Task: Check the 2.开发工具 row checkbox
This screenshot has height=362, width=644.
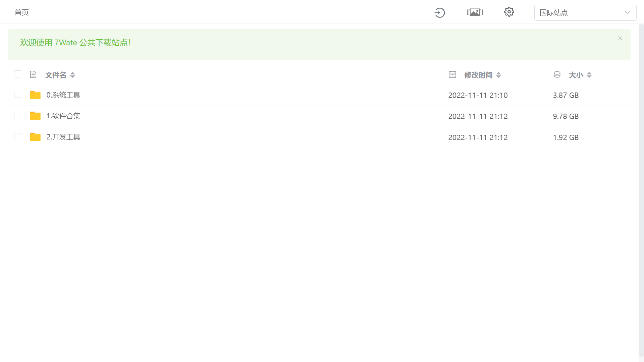Action: [x=18, y=137]
